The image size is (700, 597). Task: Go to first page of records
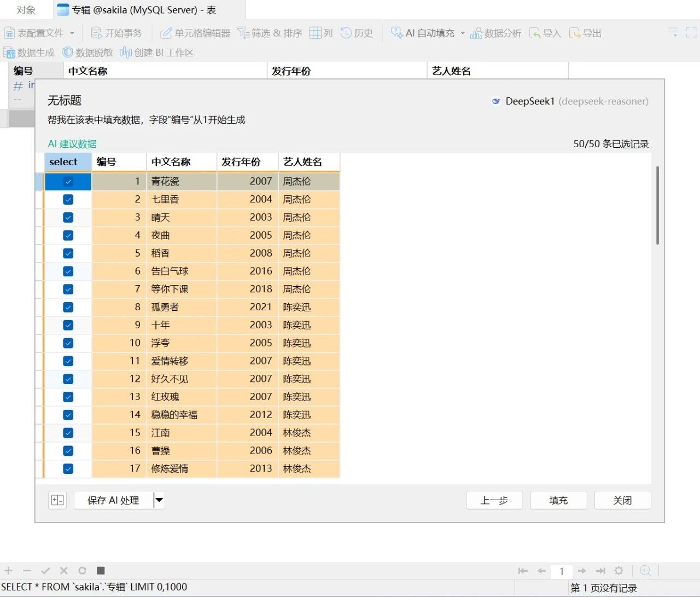click(x=523, y=571)
